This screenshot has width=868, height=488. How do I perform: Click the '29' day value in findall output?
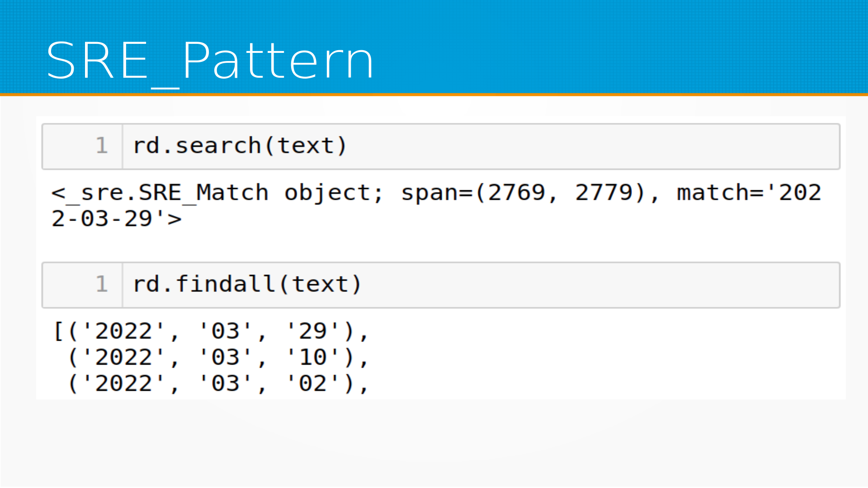(312, 332)
